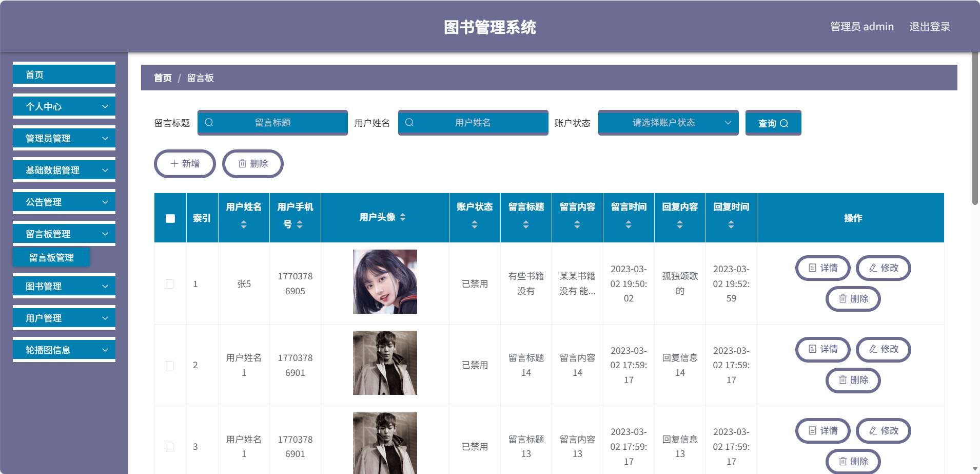Select 留言板管理 submenu item
Image resolution: width=980 pixels, height=474 pixels.
tap(51, 257)
